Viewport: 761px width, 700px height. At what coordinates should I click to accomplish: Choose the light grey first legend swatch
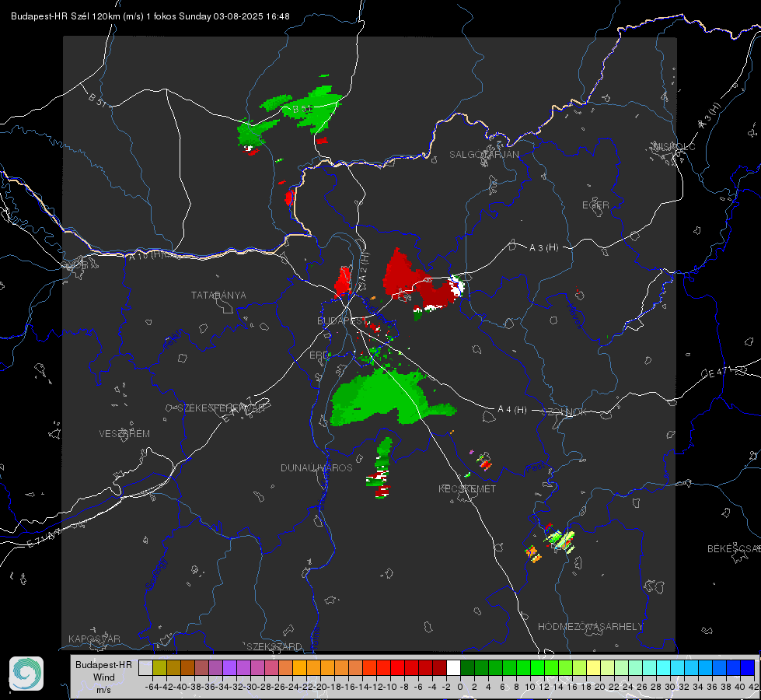point(145,667)
